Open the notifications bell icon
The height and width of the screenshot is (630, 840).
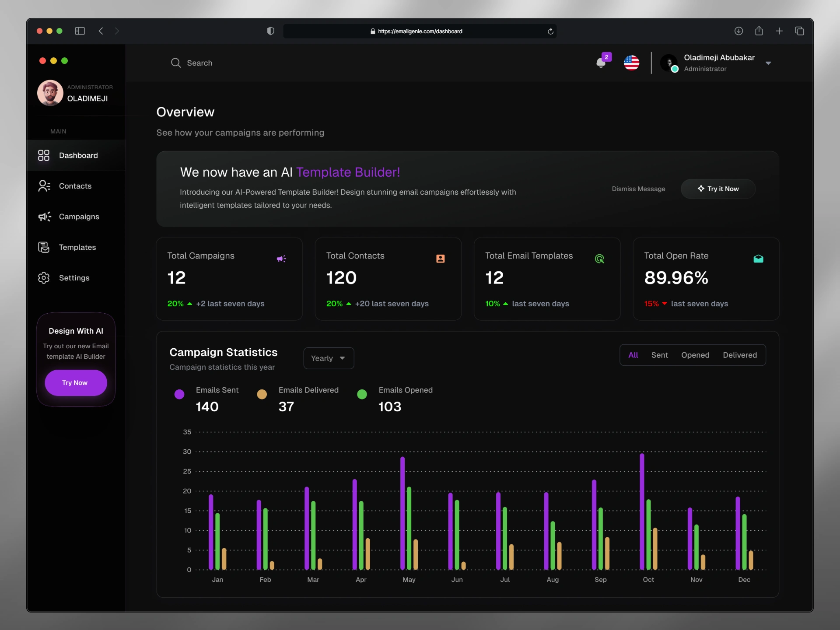pos(601,63)
